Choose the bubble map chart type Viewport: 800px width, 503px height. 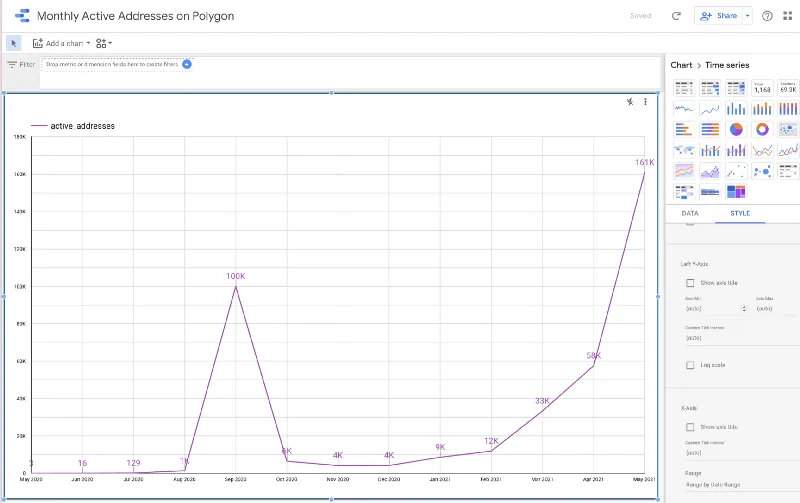tap(788, 130)
